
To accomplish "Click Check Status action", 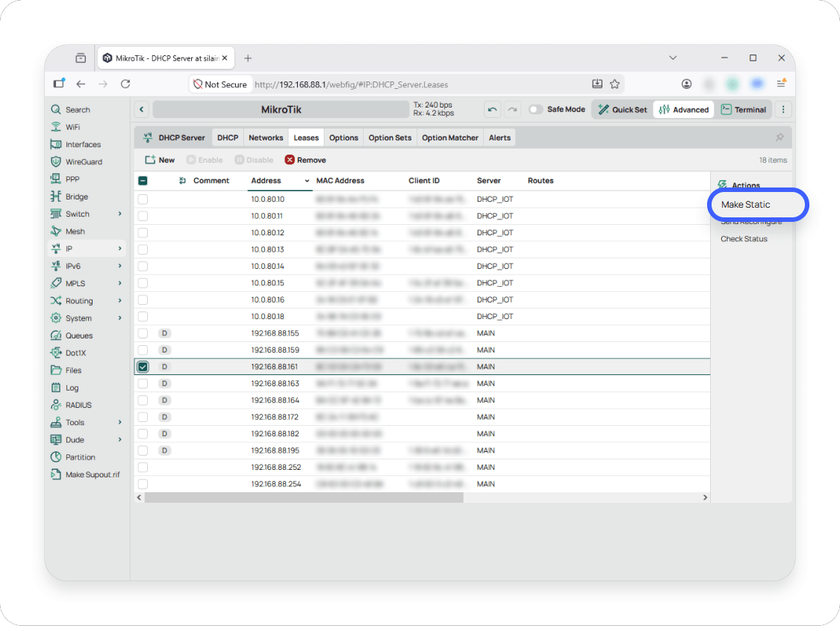I will tap(744, 239).
